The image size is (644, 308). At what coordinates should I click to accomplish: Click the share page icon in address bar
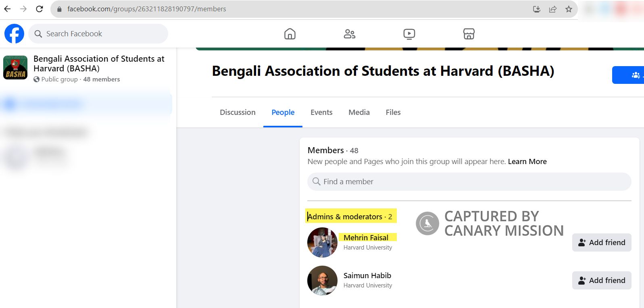[553, 9]
